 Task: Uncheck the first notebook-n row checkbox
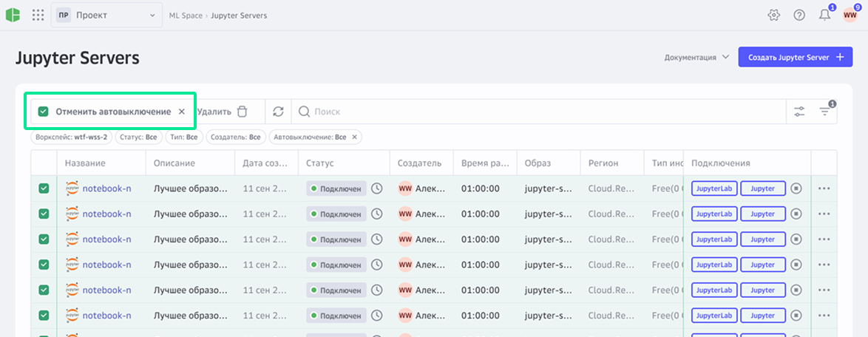pos(44,188)
